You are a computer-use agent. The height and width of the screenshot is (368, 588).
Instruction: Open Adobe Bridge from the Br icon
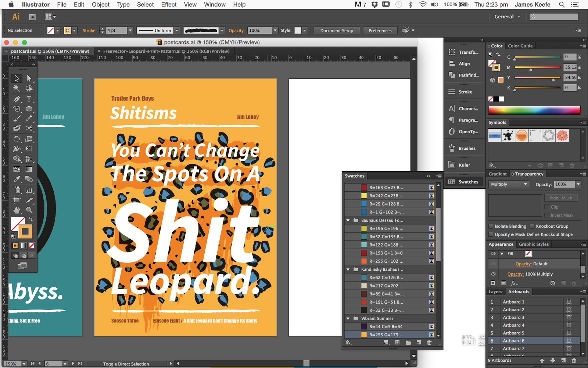pyautogui.click(x=32, y=17)
